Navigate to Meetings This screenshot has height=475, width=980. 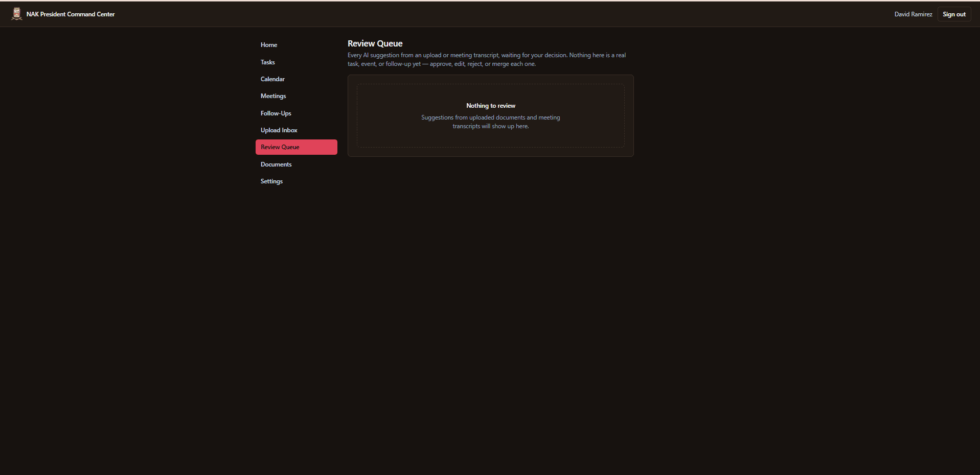(297, 96)
